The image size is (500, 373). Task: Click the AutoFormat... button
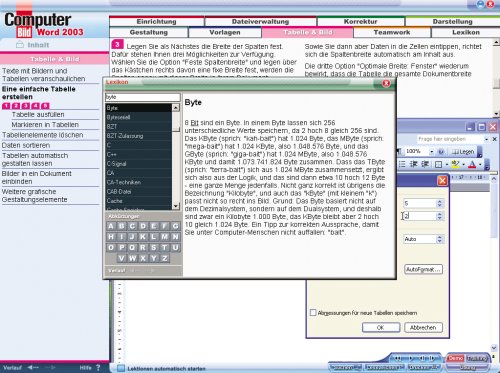tap(423, 269)
